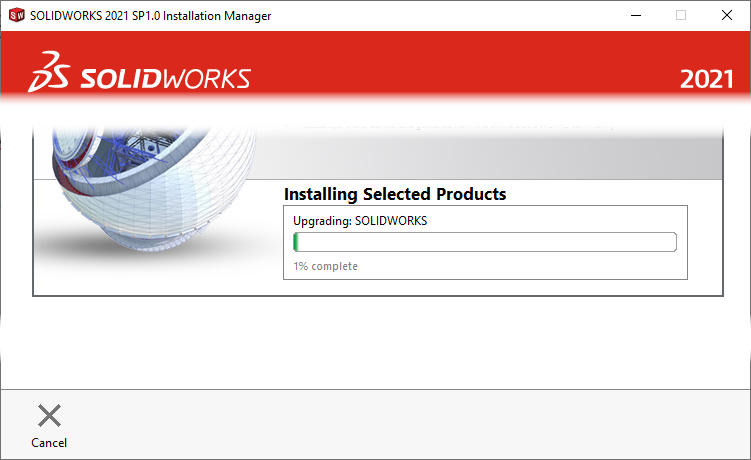Click the SOLIDWORKS logo in red banner
Screen dimensions: 751x460
pos(139,72)
